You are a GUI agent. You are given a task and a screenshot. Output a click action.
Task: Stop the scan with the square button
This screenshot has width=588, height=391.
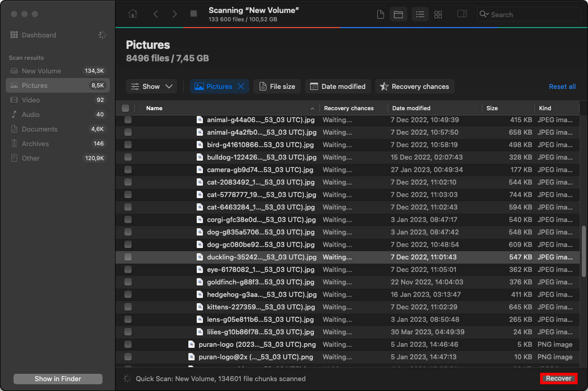click(x=194, y=14)
